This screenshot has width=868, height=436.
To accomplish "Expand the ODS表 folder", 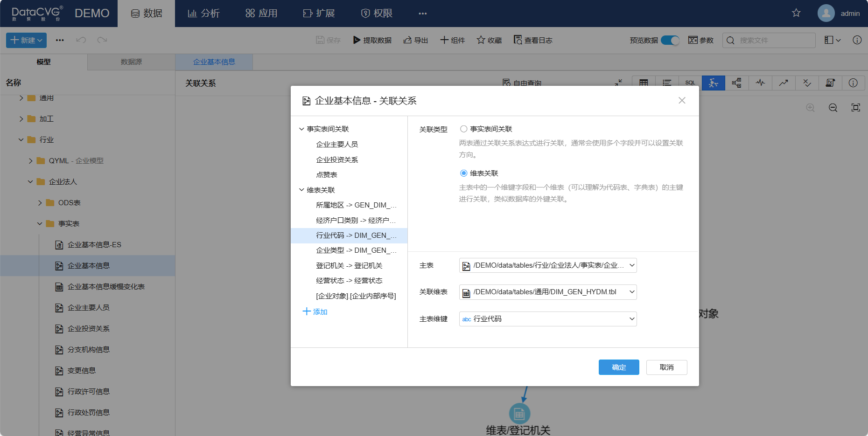I will pos(40,203).
